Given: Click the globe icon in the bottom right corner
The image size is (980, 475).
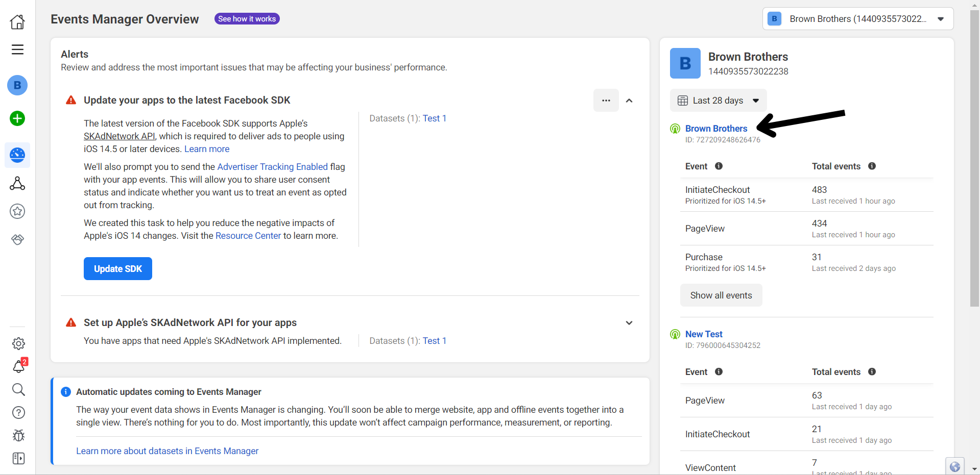Looking at the screenshot, I should [x=954, y=466].
